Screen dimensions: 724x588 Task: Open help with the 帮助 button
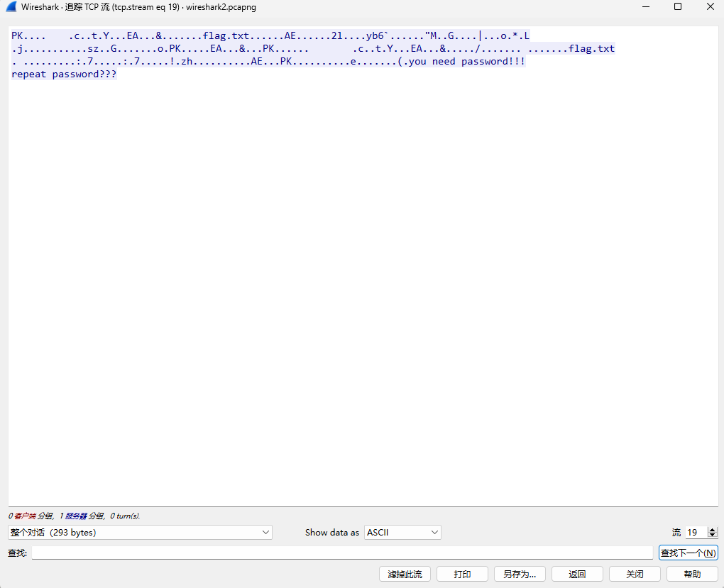[x=692, y=574]
